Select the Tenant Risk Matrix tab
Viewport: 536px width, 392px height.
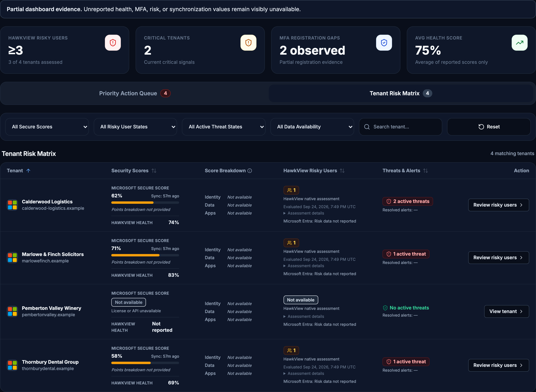[401, 93]
